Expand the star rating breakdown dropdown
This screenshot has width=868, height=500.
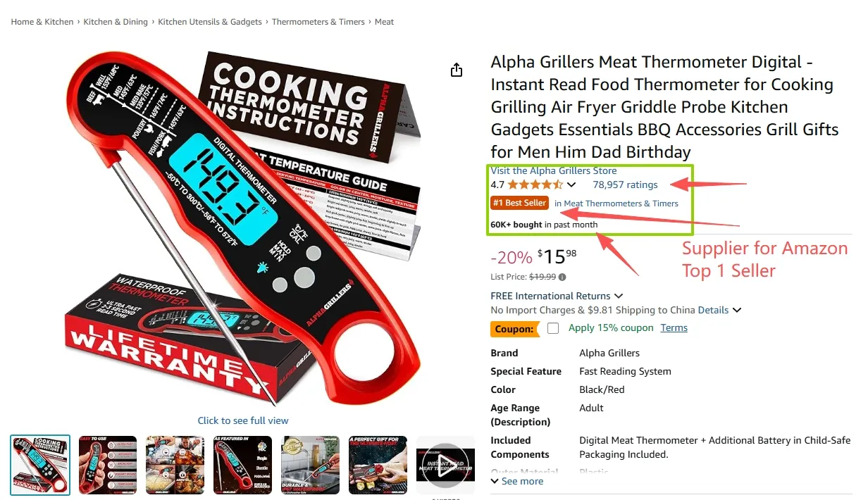click(572, 185)
